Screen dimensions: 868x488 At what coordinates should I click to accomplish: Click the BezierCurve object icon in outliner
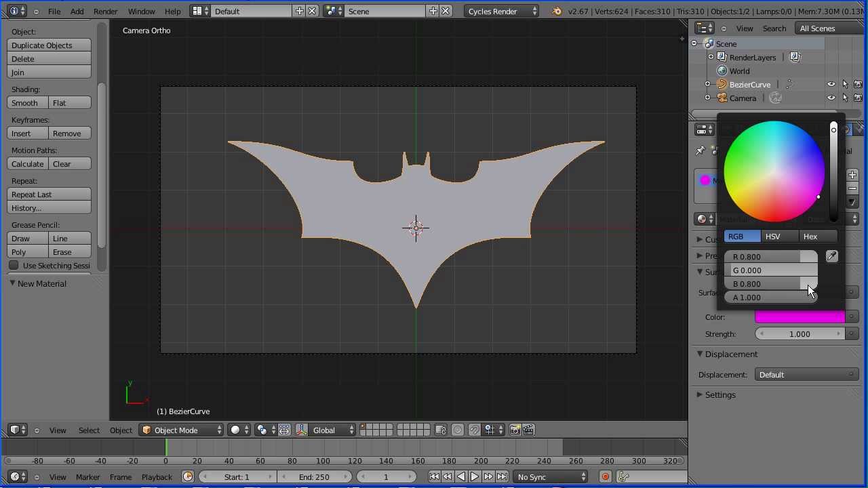point(722,85)
